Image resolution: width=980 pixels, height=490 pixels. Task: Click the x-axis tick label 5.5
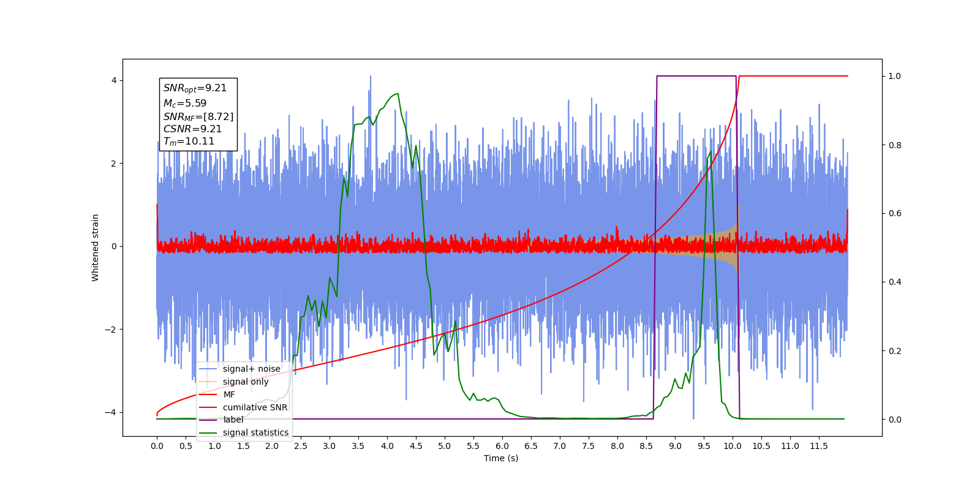click(x=473, y=446)
